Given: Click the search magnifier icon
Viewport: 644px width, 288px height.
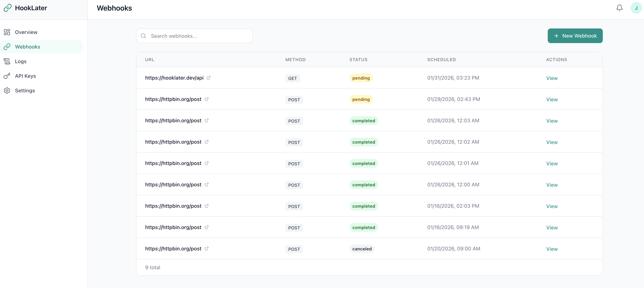Looking at the screenshot, I should point(143,36).
